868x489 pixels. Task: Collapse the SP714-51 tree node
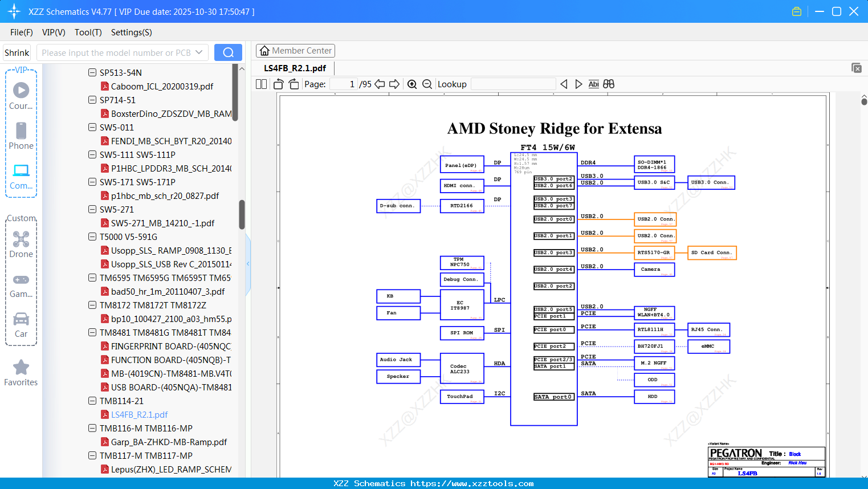[92, 100]
